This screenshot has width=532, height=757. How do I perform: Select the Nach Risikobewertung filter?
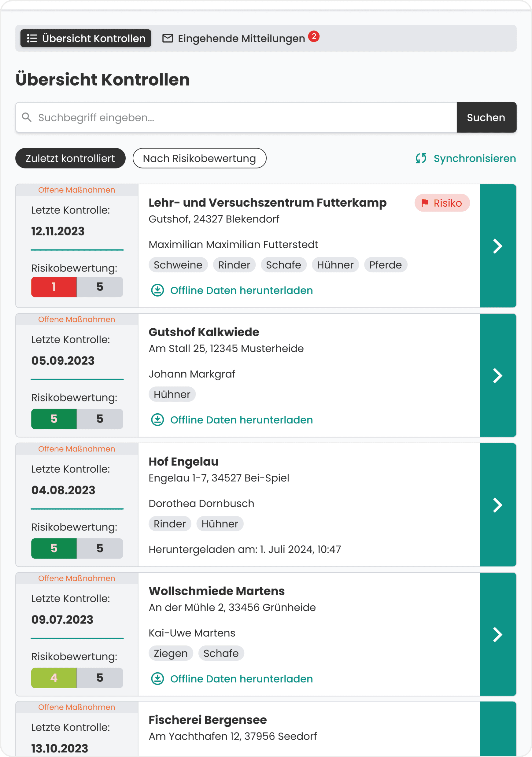(x=199, y=158)
